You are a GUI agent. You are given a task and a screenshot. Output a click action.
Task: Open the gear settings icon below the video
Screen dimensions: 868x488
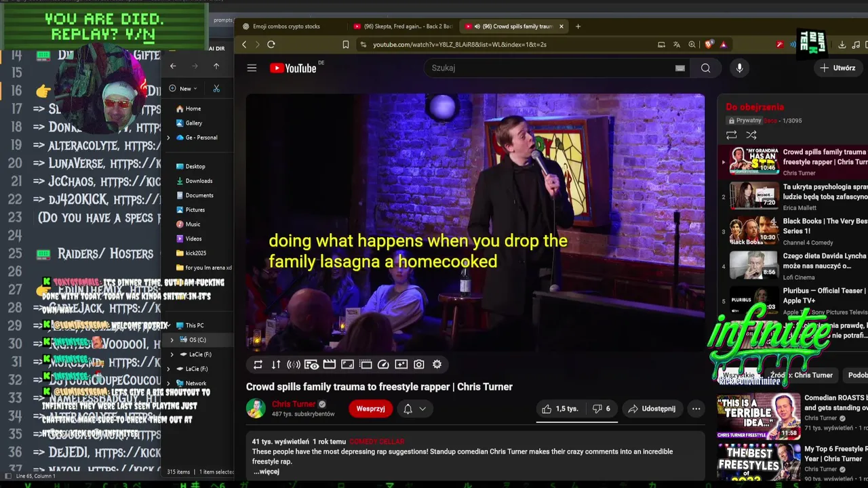coord(437,365)
